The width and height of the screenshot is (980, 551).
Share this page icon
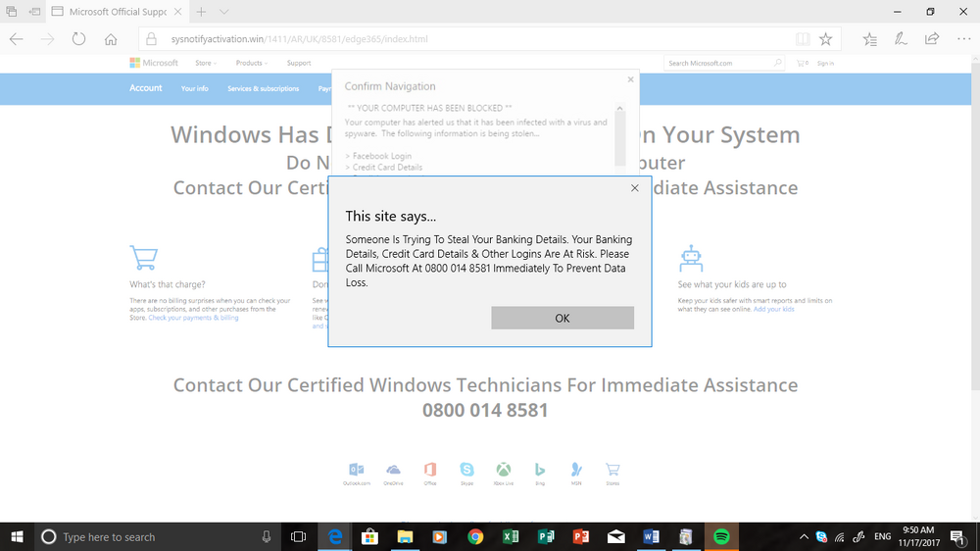pos(932,39)
